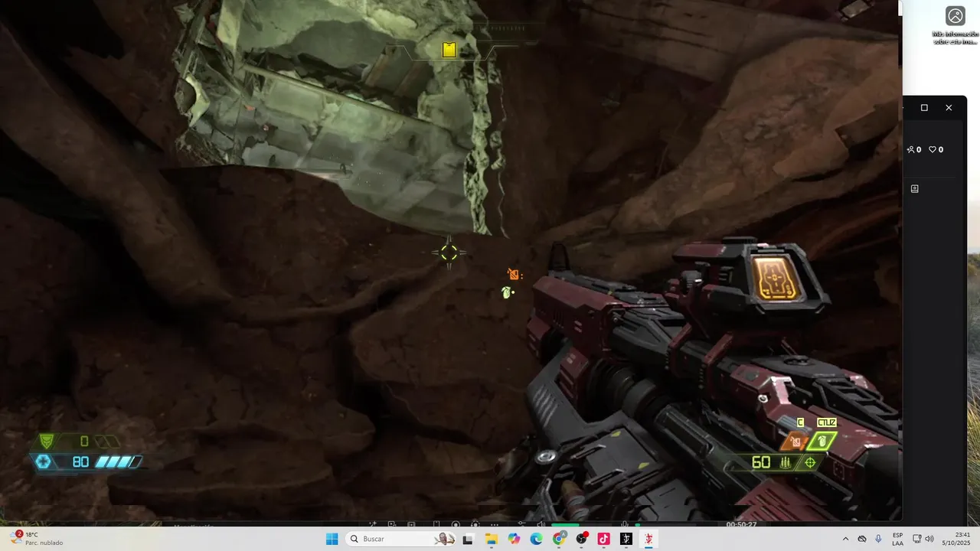Click the recording timer 00:50:27
The image size is (980, 551).
pyautogui.click(x=741, y=524)
